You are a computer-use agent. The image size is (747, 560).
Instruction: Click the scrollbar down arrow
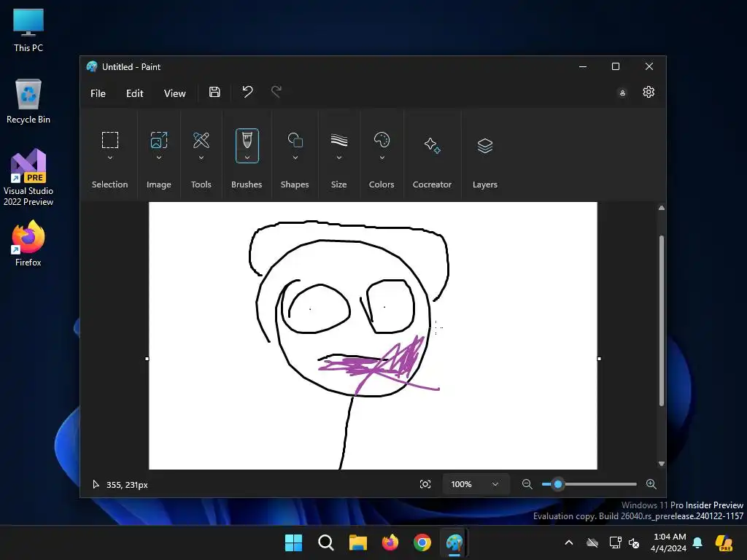pyautogui.click(x=661, y=464)
